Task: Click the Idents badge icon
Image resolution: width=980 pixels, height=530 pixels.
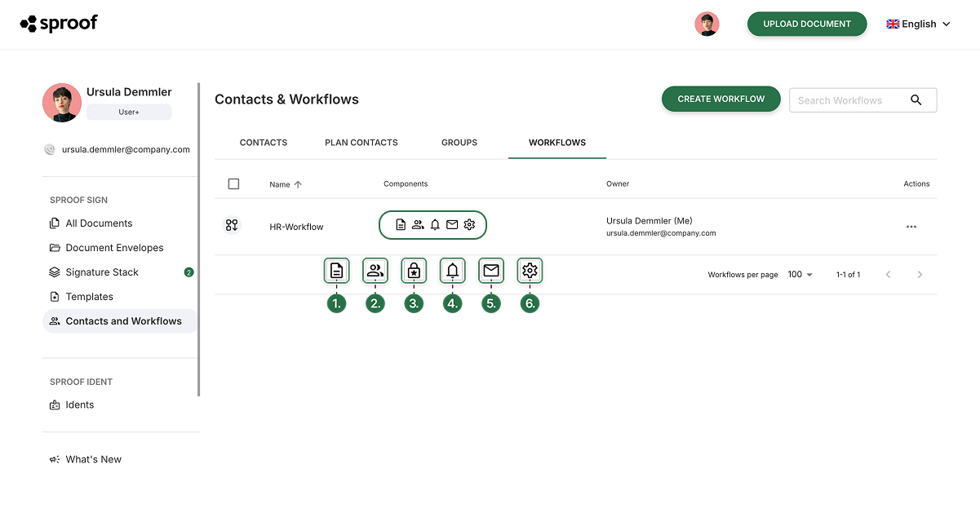Action: pos(55,404)
